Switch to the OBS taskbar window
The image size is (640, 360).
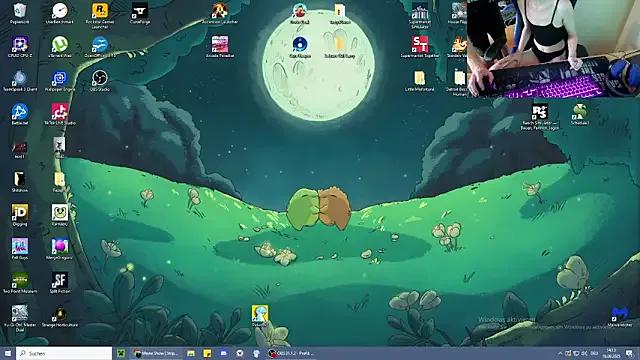tap(292, 353)
